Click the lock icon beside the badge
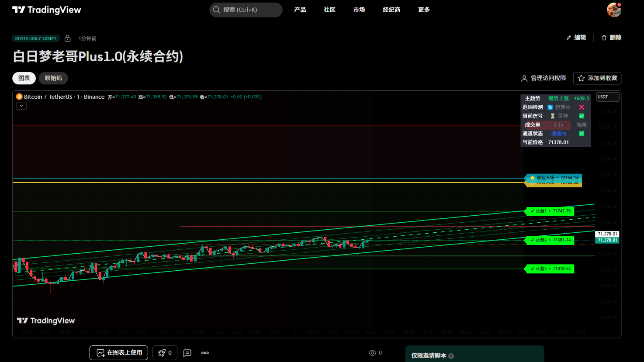The image size is (644, 362). tap(68, 38)
